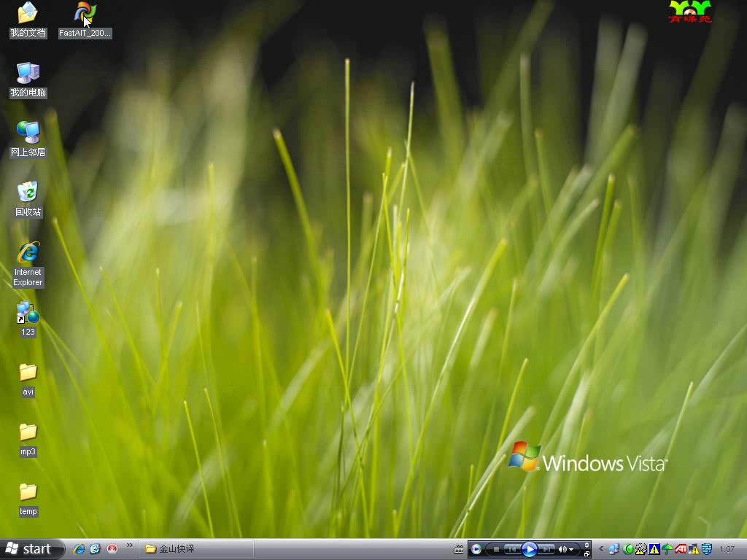Click the green circular tray icon
The width and height of the screenshot is (747, 560).
tap(628, 550)
